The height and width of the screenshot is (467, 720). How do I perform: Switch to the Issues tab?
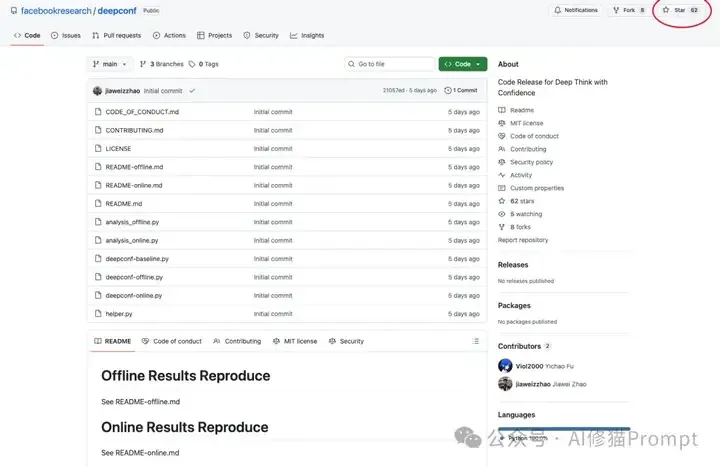66,35
